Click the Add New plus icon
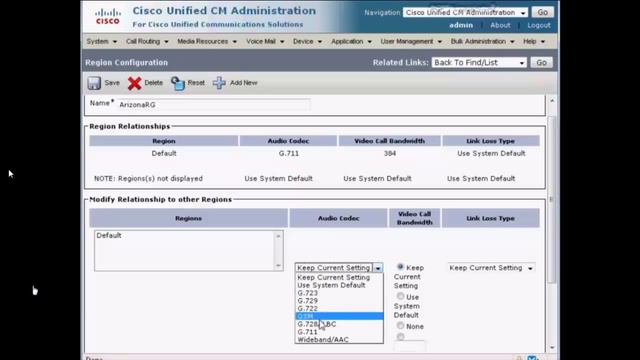Image resolution: width=640 pixels, height=360 pixels. click(219, 83)
